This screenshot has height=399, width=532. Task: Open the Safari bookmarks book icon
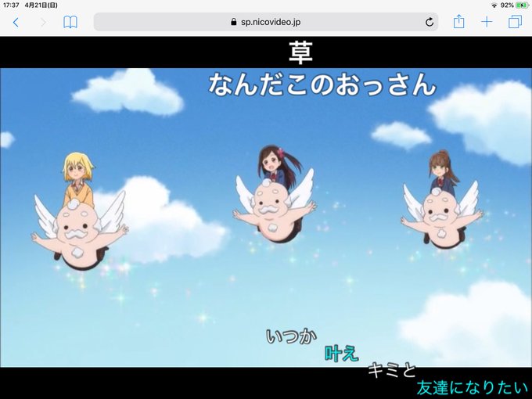coord(70,22)
